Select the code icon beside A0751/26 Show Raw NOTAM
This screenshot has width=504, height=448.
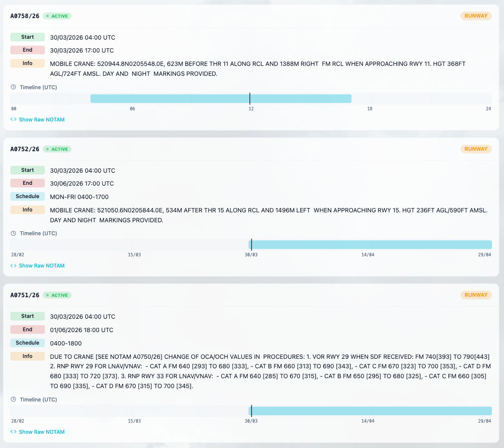point(13,432)
